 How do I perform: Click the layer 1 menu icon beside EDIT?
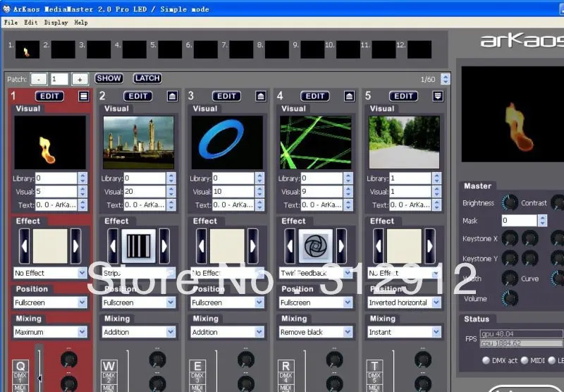pos(83,96)
